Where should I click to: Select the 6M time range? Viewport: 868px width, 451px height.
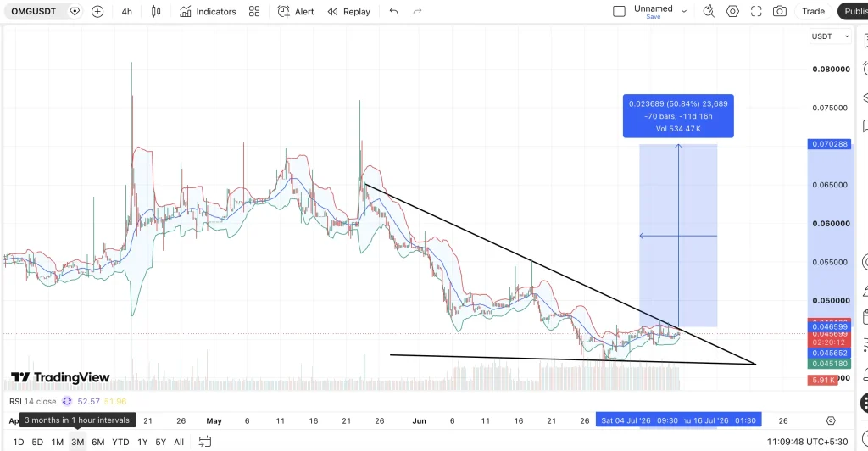pyautogui.click(x=98, y=442)
